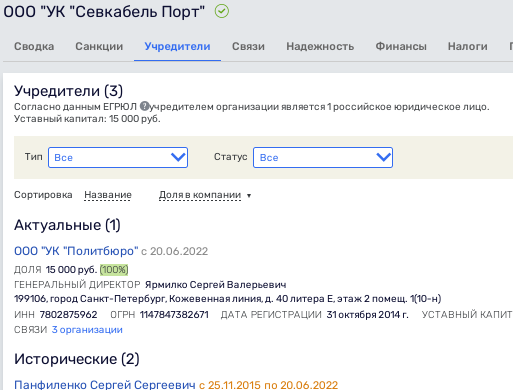
Task: Click the date range с 25.11.2015 по 20.06.2022
Action: 268,385
